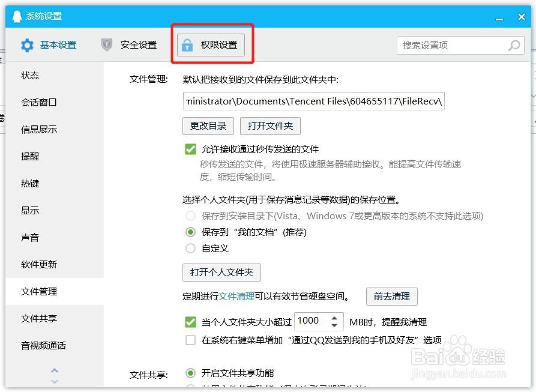The image size is (536, 392).
Task: Toggle 允许接收通过秒传发送的文件 checkbox
Action: click(x=191, y=149)
